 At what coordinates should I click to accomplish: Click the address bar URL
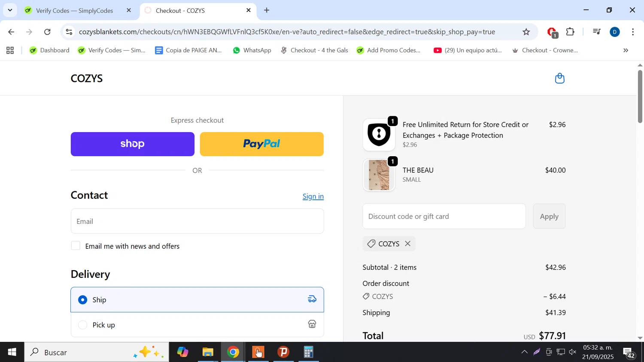point(287,32)
